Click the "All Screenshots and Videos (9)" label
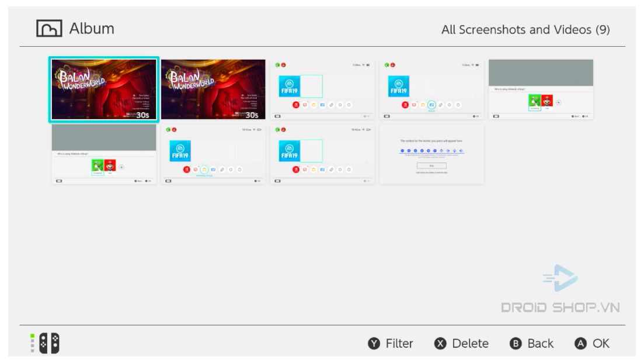644x363 pixels. point(525,30)
